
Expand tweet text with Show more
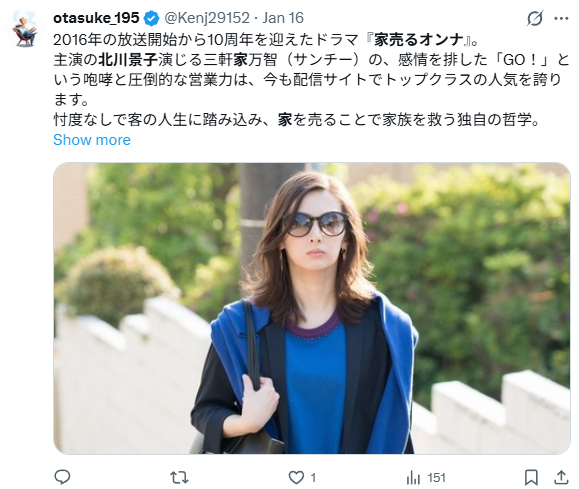point(92,140)
